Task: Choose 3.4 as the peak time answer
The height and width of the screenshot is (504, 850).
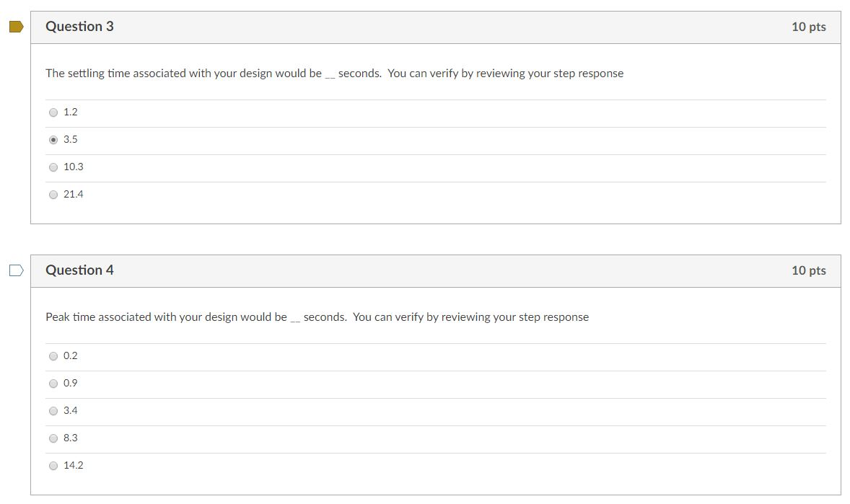Action: 53,410
